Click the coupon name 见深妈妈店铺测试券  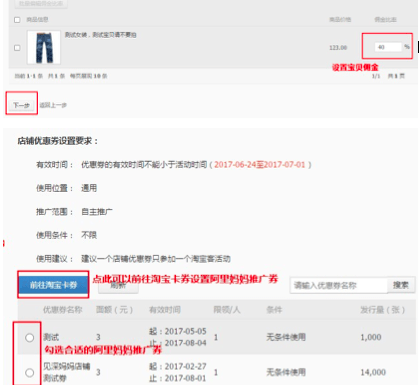tap(67, 372)
